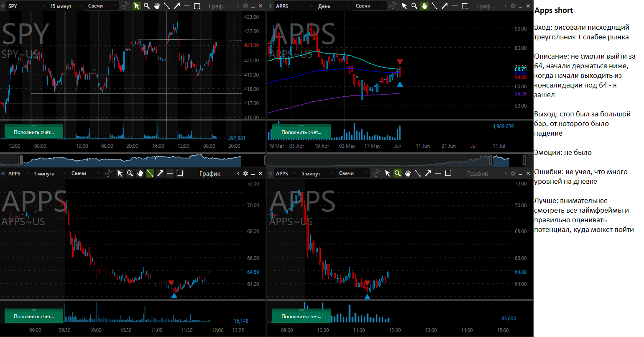The image size is (644, 337).
Task: Pick arrow tool in APPS daily chart
Action: coord(445,6)
